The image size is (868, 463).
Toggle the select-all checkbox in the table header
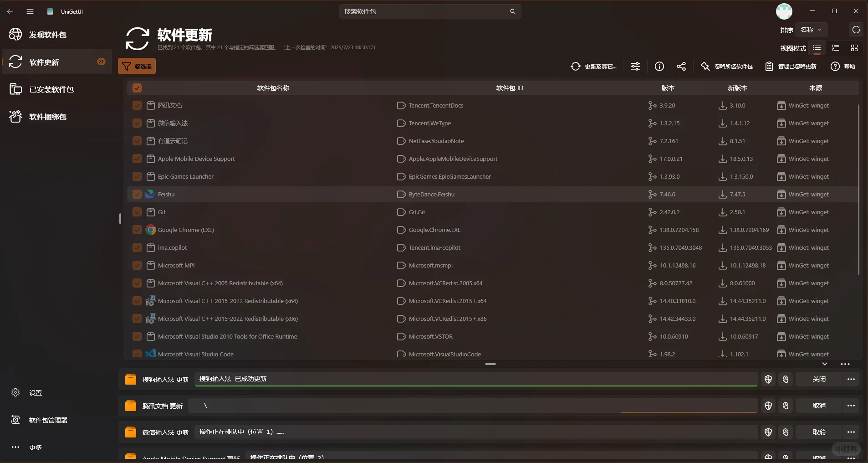[137, 88]
